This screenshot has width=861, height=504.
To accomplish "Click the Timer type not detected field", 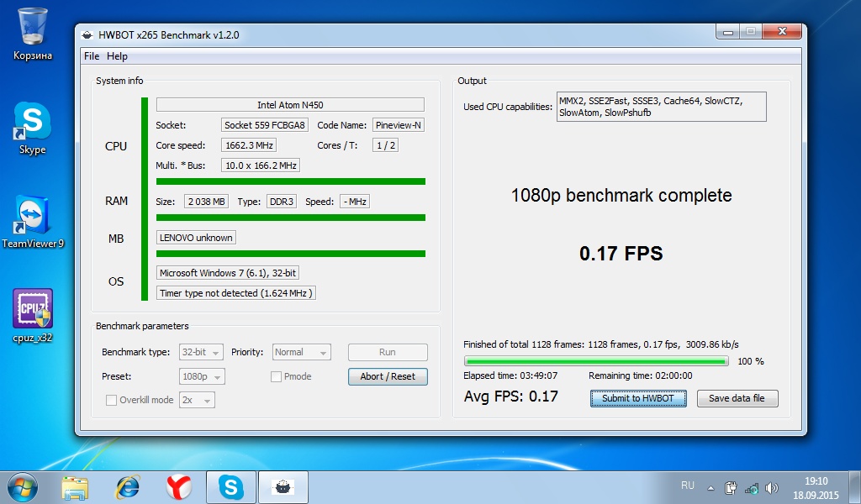I will tap(236, 293).
